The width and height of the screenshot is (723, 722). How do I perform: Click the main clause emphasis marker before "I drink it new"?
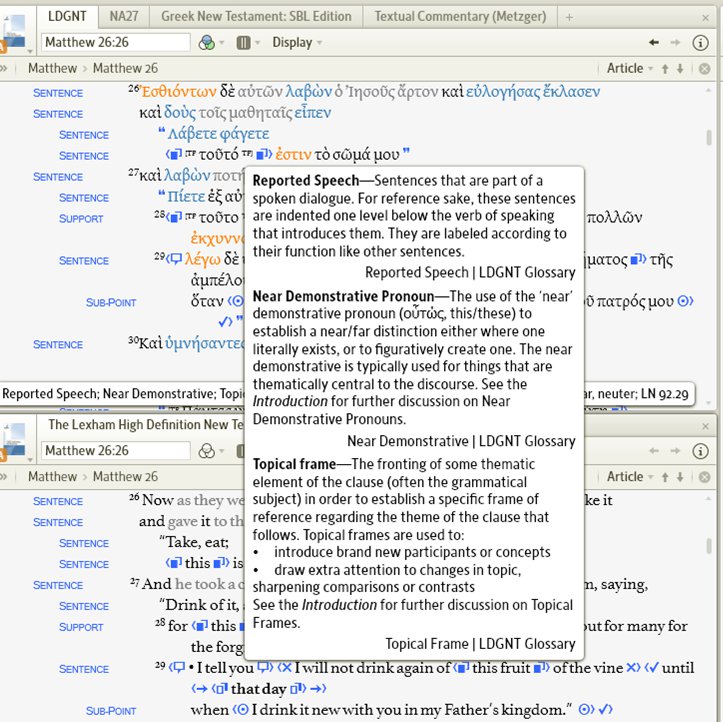click(x=241, y=710)
